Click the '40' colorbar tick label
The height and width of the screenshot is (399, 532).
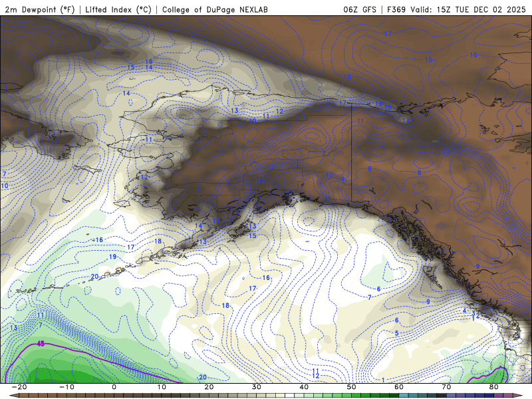click(304, 387)
